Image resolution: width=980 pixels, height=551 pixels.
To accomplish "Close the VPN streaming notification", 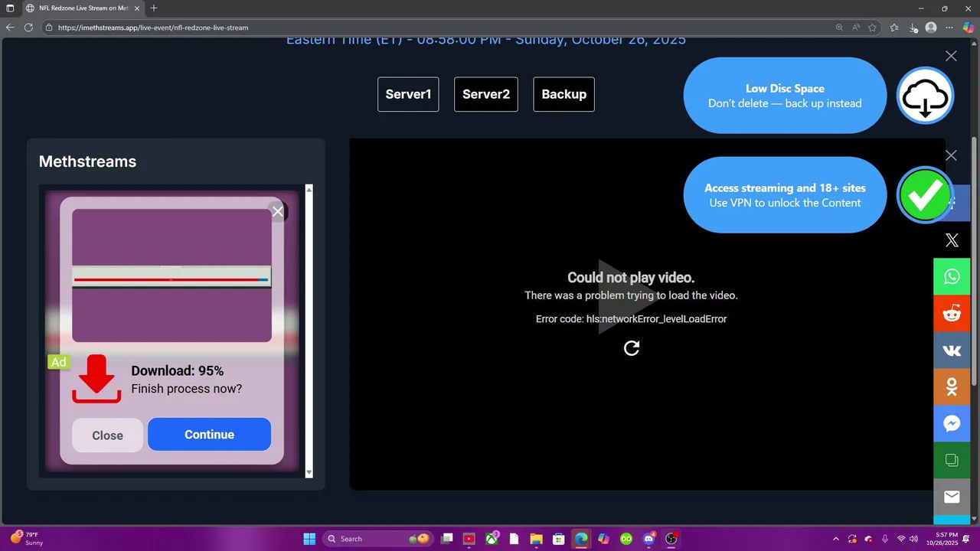I will pos(951,155).
